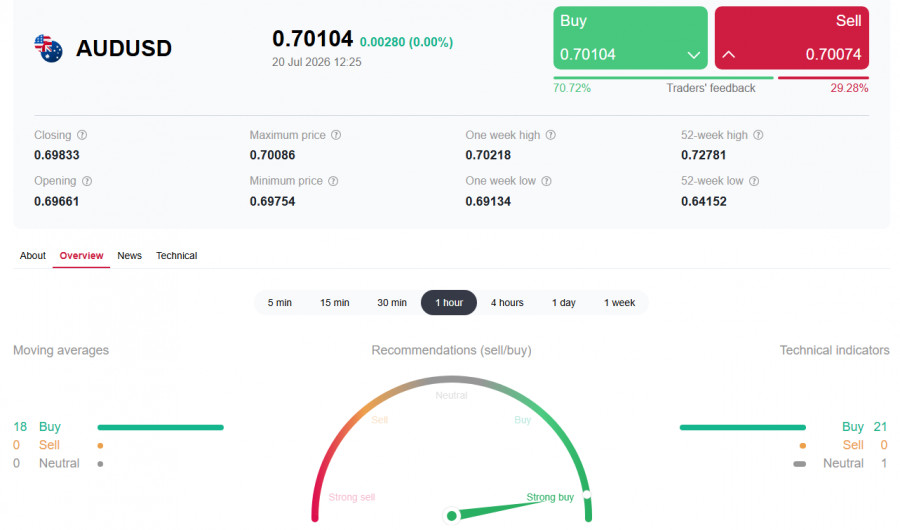
Task: Click the 52-week low info icon
Action: tap(754, 181)
